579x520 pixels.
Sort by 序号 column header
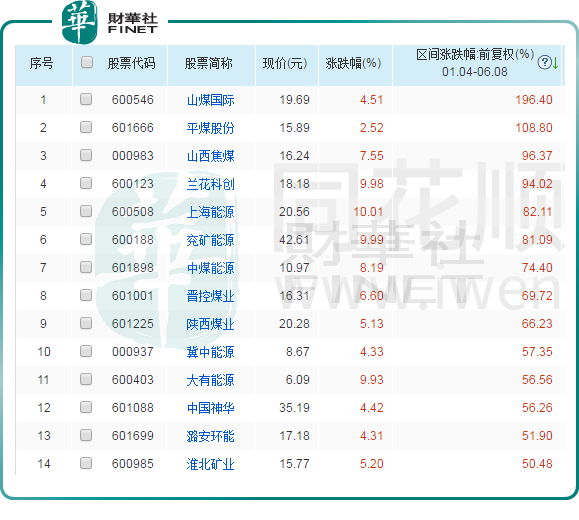tap(41, 63)
